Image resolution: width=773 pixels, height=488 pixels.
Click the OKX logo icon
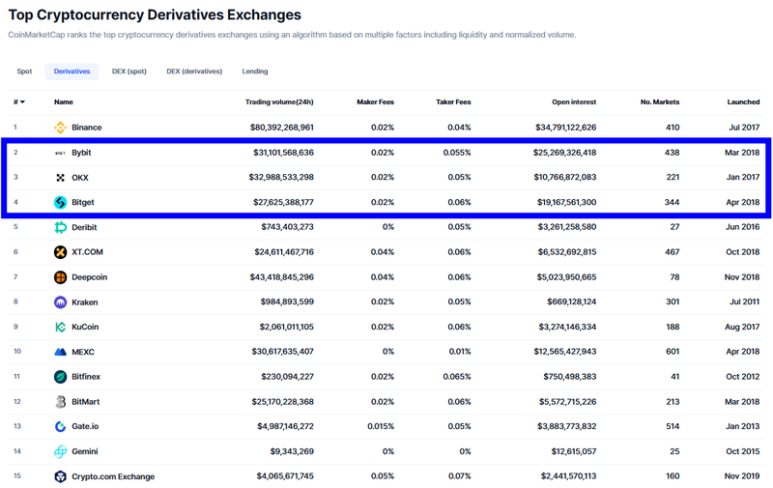(60, 177)
